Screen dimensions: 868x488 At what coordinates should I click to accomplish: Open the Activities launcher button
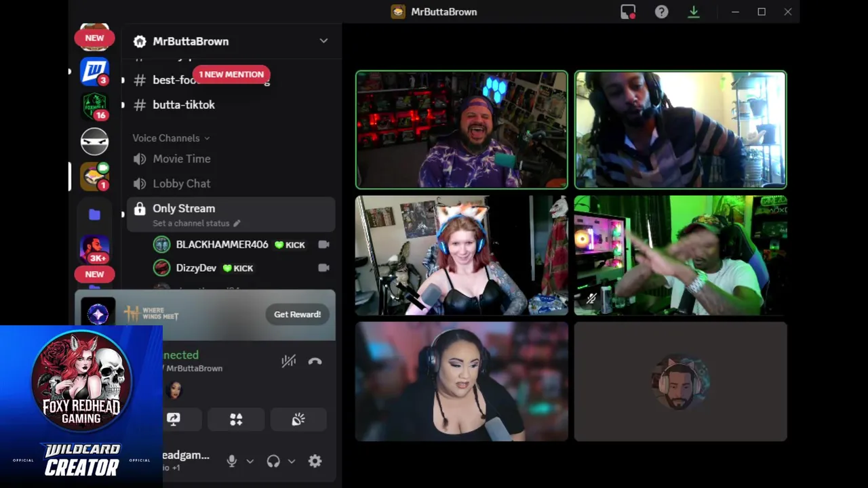click(236, 420)
